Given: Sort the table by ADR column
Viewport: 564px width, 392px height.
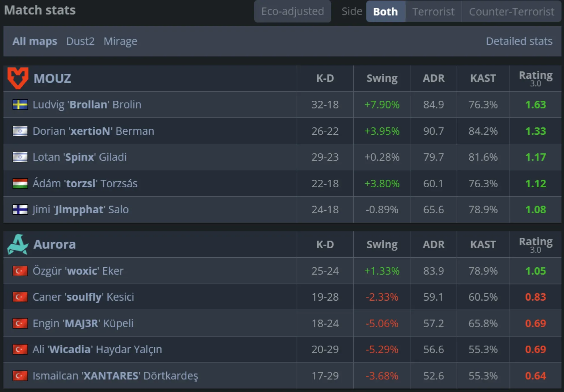Looking at the screenshot, I should coord(434,78).
